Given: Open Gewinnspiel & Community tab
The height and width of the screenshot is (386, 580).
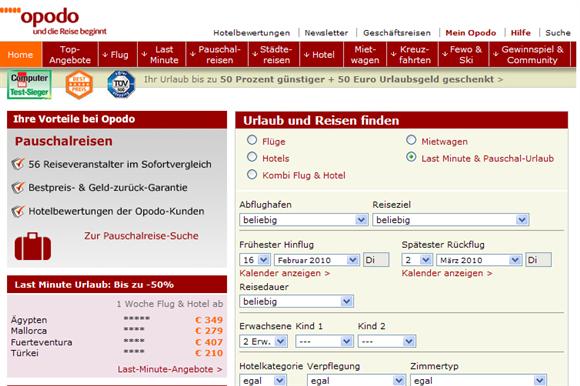Looking at the screenshot, I should click(x=530, y=54).
